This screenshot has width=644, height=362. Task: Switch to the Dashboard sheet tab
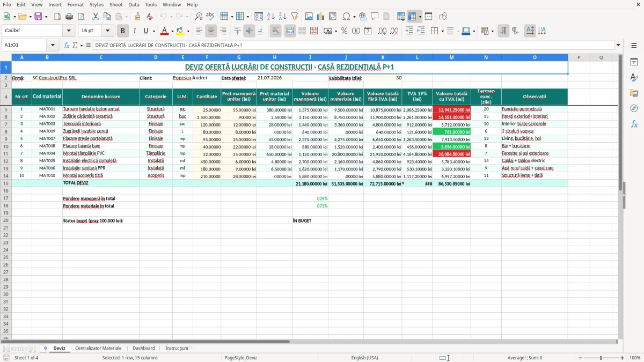coord(144,348)
